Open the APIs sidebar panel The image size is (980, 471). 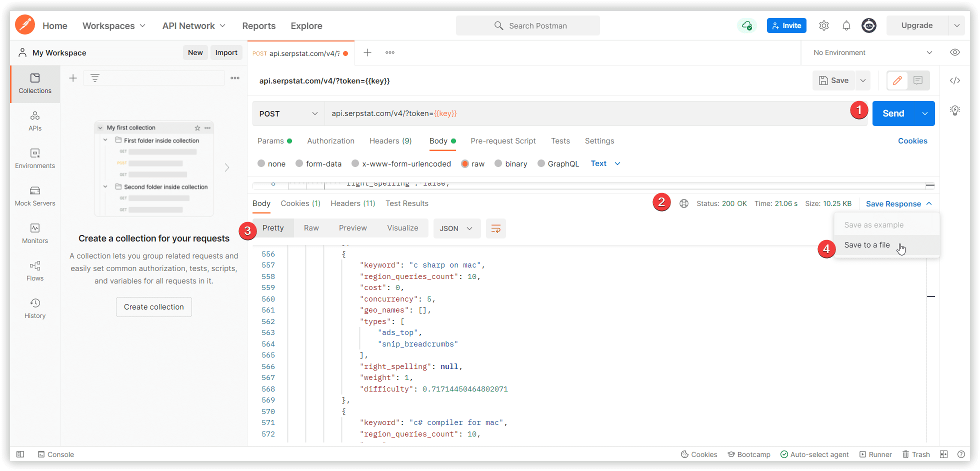click(35, 121)
